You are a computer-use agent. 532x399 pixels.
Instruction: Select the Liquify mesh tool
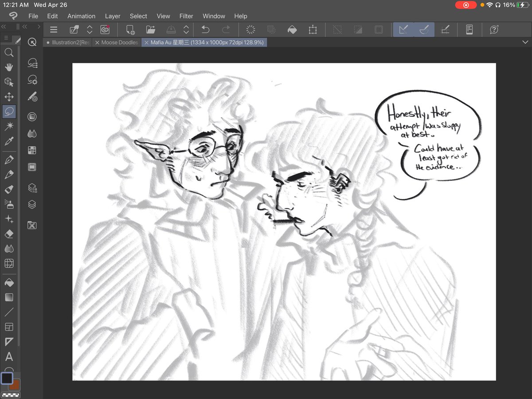click(x=9, y=263)
